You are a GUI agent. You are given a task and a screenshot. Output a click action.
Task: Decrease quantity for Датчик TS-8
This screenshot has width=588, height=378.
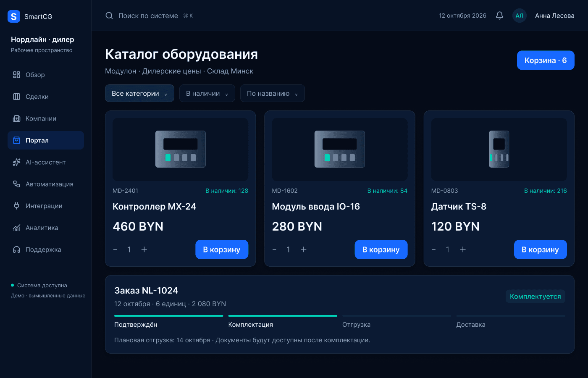434,249
